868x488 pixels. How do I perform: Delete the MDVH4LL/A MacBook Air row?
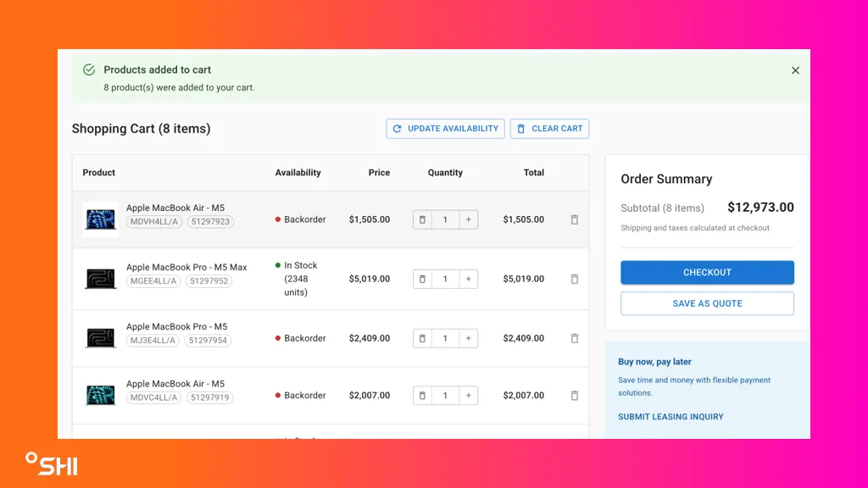(574, 219)
